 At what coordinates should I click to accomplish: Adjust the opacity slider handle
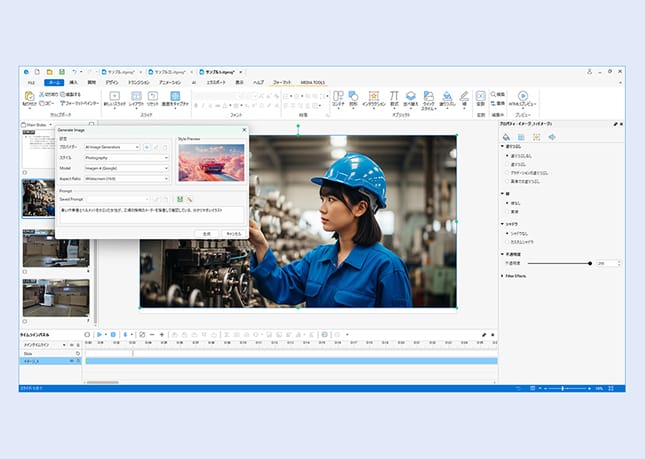tap(588, 263)
